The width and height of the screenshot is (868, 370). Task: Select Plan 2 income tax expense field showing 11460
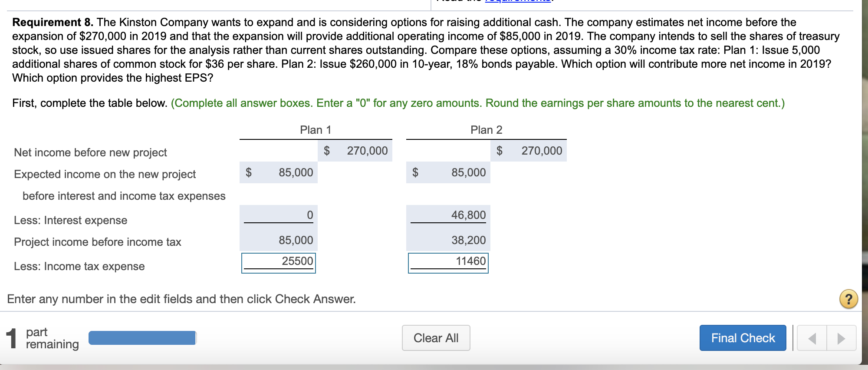click(x=448, y=261)
